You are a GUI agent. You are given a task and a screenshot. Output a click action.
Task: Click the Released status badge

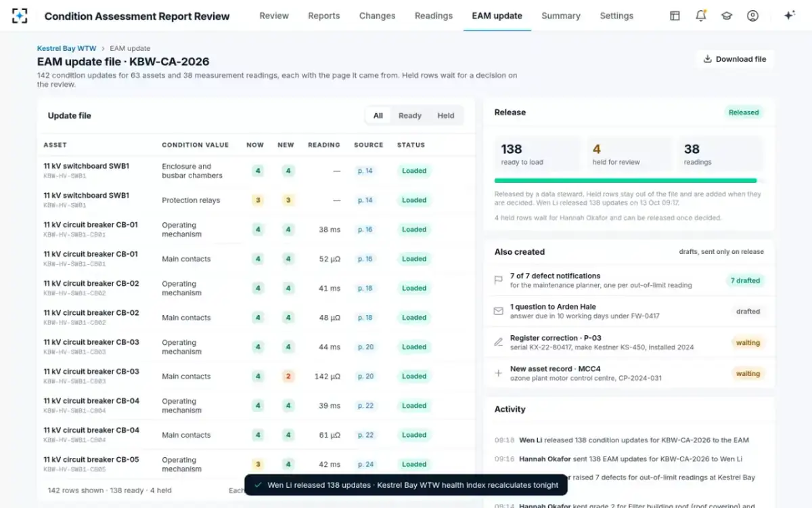coord(744,112)
